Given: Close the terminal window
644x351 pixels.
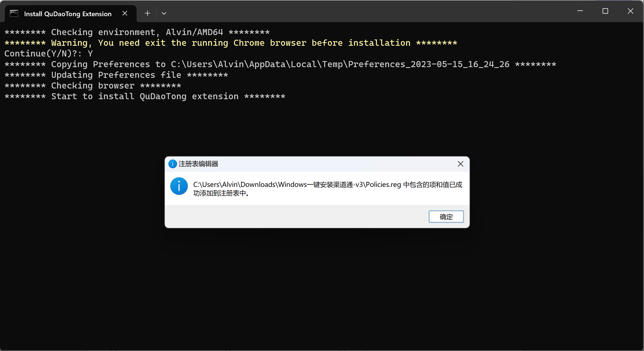Looking at the screenshot, I should [631, 11].
